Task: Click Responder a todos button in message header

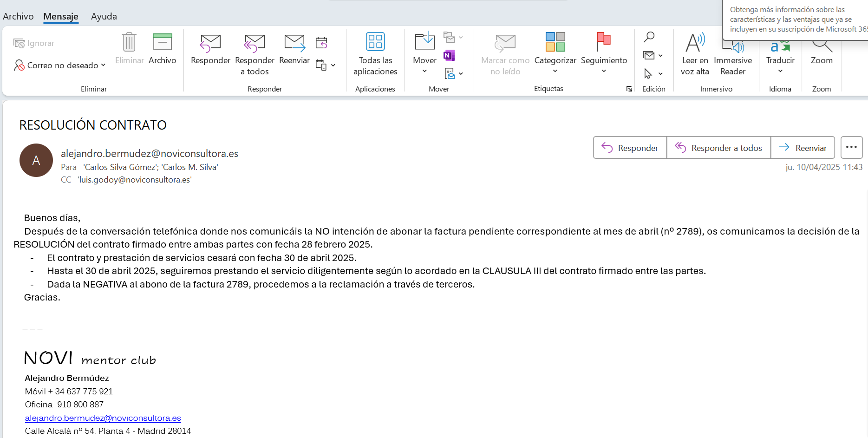Action: (718, 148)
